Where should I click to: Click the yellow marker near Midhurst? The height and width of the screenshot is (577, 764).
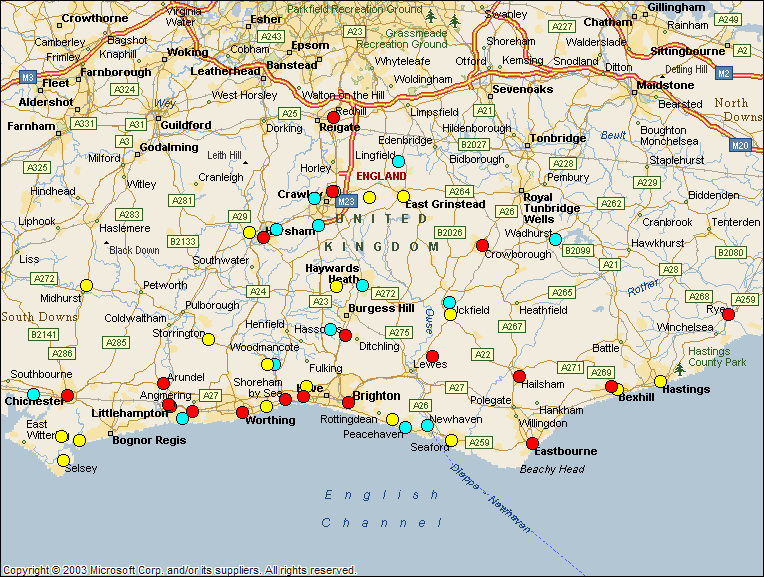[86, 285]
